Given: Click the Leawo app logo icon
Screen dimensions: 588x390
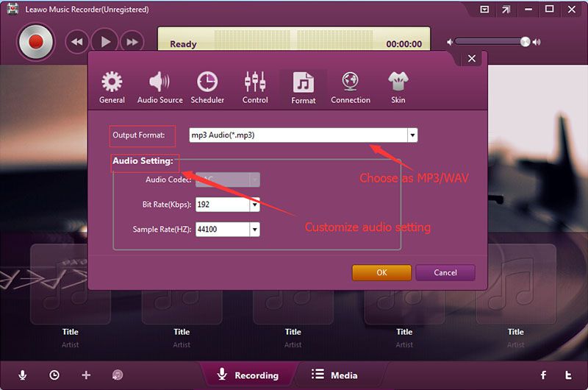Looking at the screenshot, I should 12,10.
